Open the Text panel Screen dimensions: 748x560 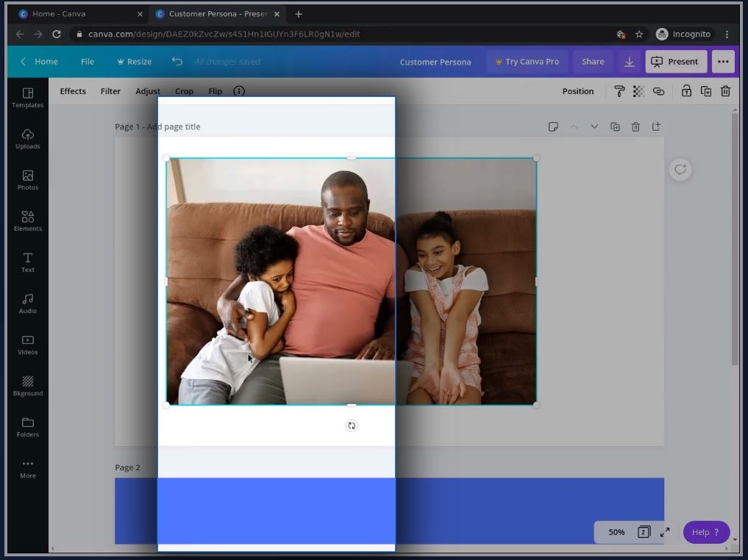[x=28, y=262]
